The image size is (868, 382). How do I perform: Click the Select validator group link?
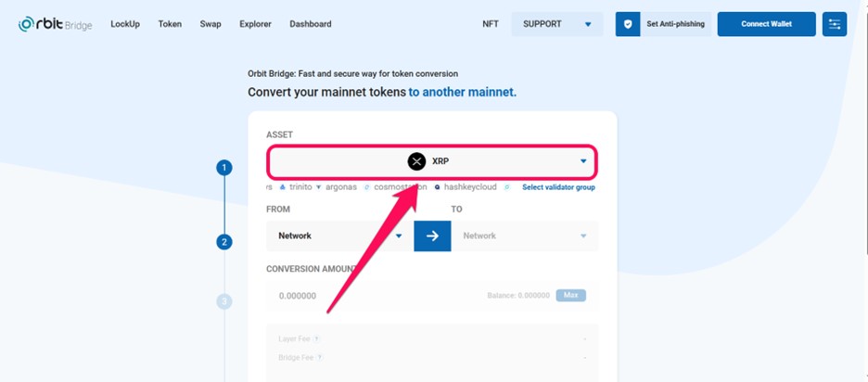pos(558,187)
